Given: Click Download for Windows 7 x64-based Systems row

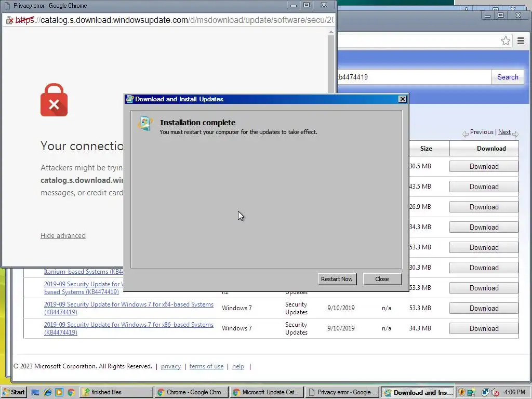Looking at the screenshot, I should point(484,308).
